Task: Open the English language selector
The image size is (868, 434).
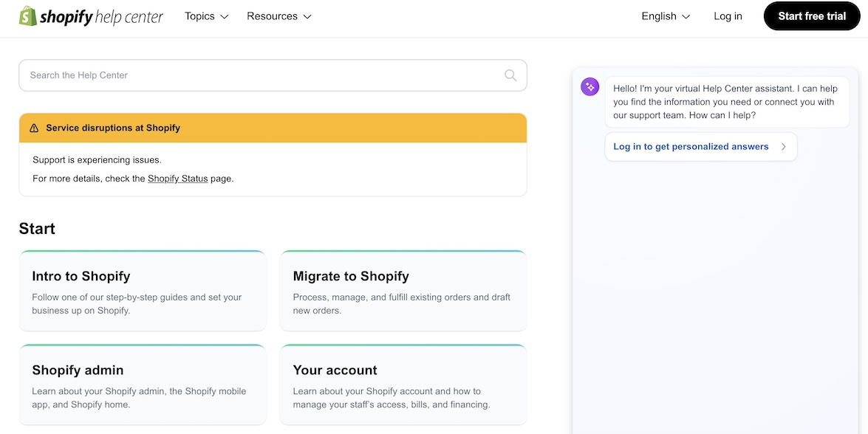Action: click(x=666, y=16)
